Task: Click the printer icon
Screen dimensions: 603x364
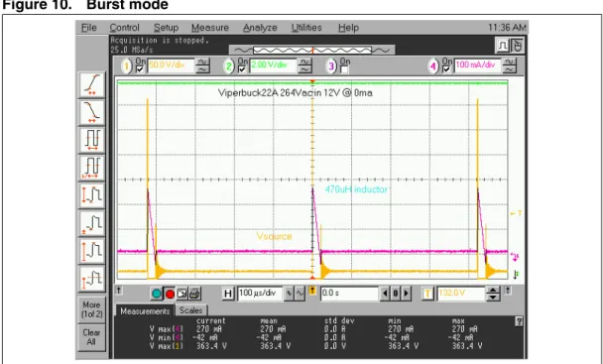Action: (194, 294)
